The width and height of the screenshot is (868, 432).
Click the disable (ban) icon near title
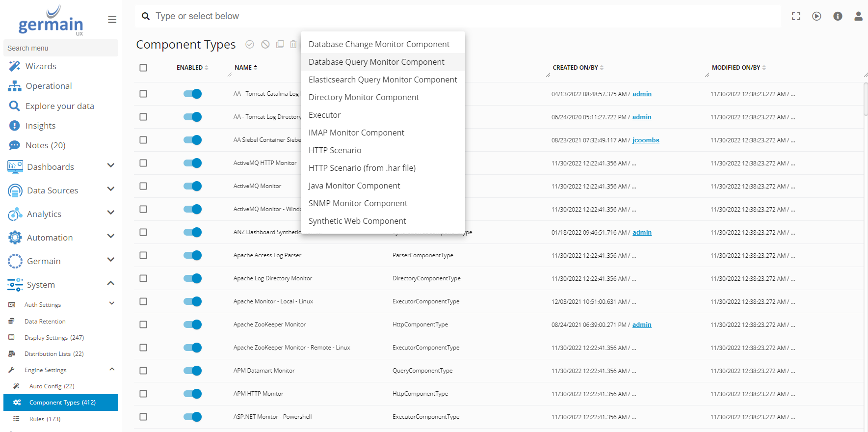(265, 45)
